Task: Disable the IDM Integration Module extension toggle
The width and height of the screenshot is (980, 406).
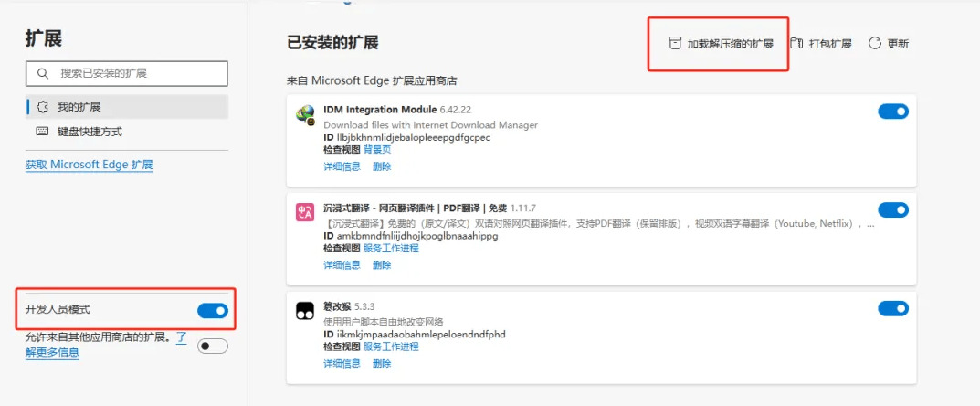Action: click(893, 112)
